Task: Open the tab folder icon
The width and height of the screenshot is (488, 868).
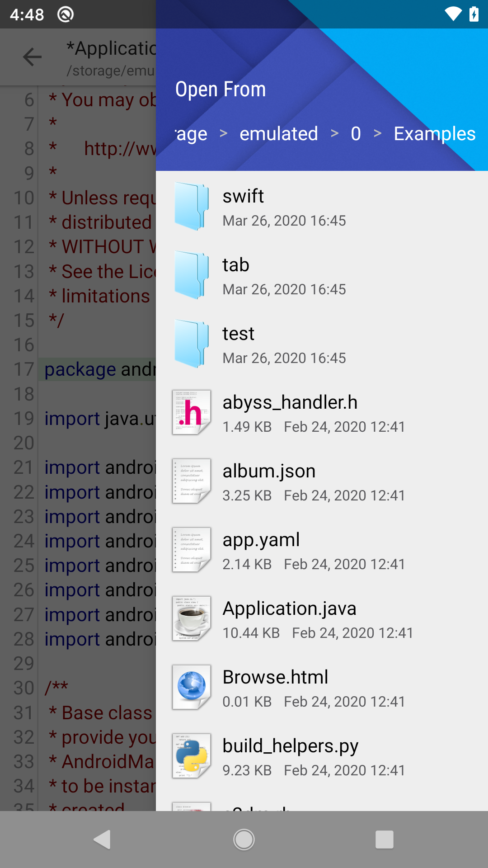Action: coord(192,275)
